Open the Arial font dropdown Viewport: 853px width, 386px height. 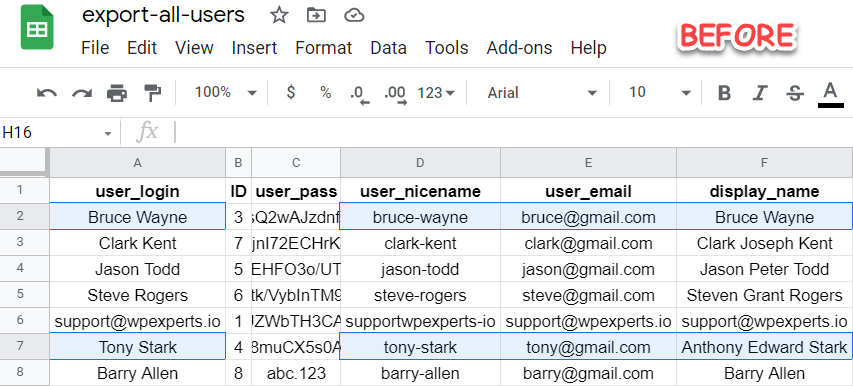tap(542, 93)
